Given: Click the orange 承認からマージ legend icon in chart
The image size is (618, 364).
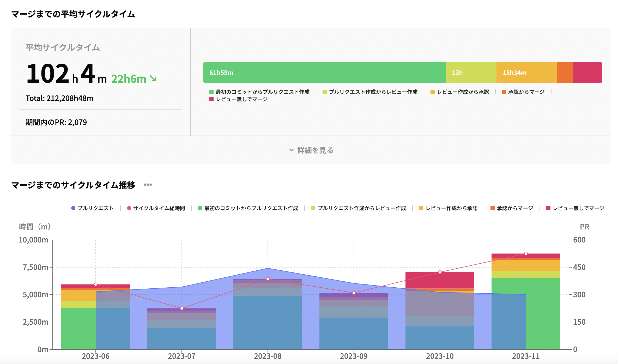Looking at the screenshot, I should pos(493,208).
